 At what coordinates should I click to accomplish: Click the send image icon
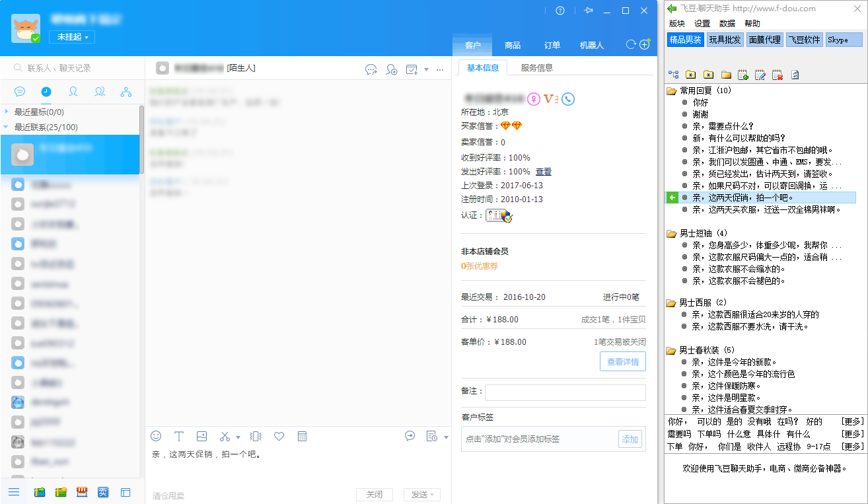(x=201, y=436)
